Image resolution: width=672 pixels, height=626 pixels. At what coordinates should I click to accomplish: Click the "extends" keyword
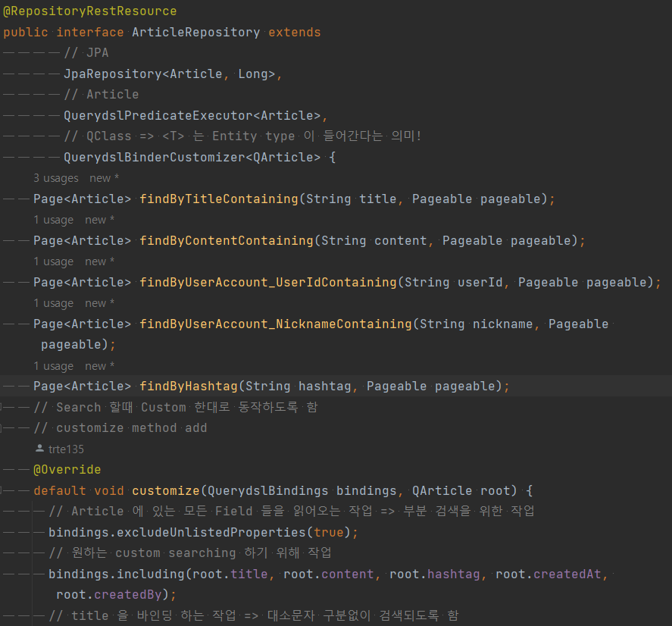coord(295,32)
